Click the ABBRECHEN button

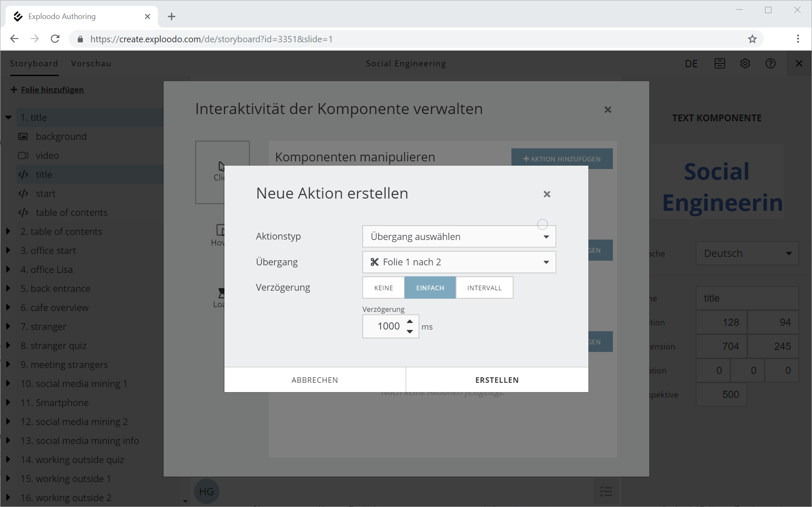(x=314, y=380)
